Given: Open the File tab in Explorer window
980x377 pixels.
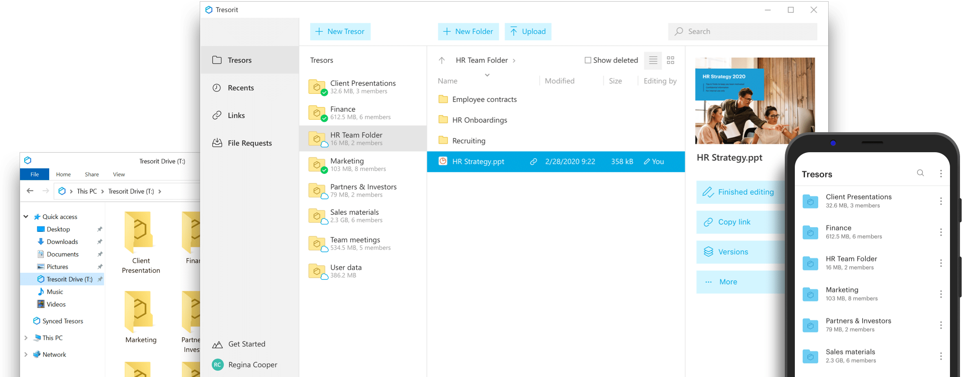Looking at the screenshot, I should [35, 174].
